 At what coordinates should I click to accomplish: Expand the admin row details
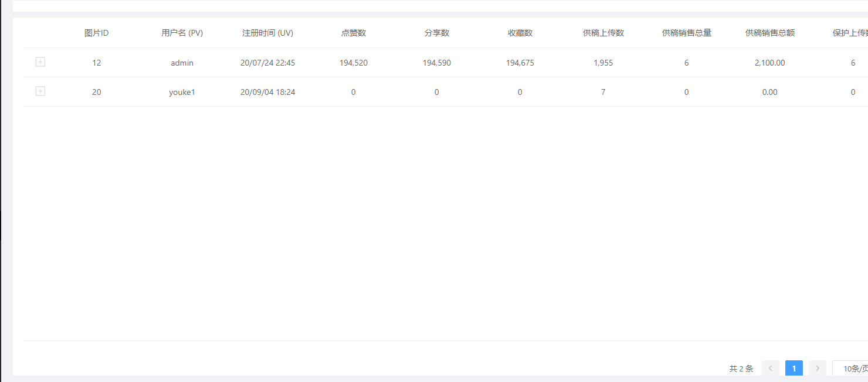point(40,62)
